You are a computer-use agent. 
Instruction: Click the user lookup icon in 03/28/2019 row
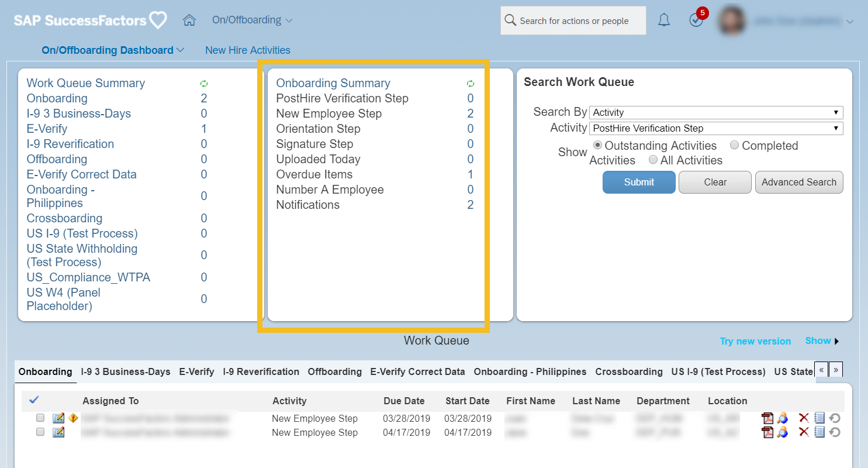783,418
